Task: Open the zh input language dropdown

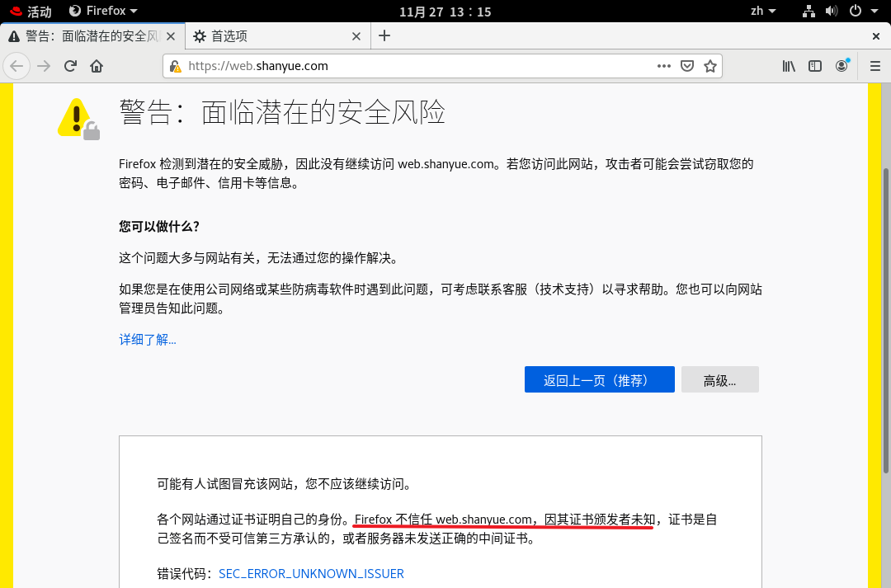Action: (x=762, y=11)
